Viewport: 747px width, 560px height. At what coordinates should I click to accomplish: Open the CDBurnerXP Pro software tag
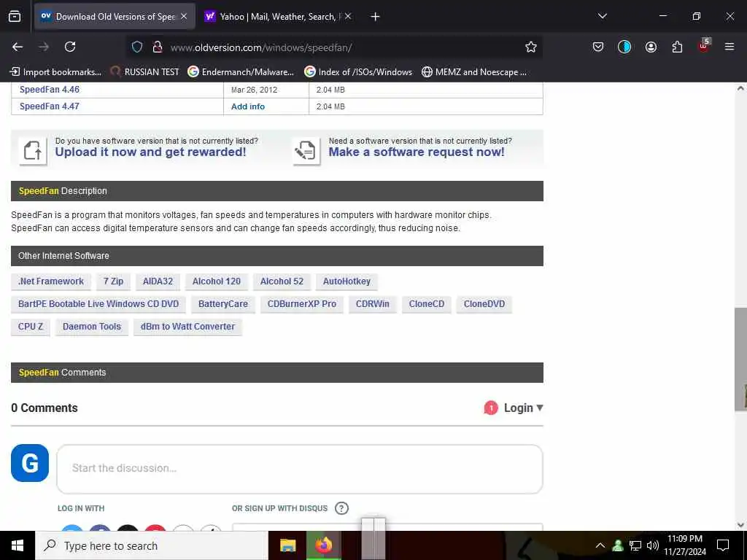click(302, 304)
